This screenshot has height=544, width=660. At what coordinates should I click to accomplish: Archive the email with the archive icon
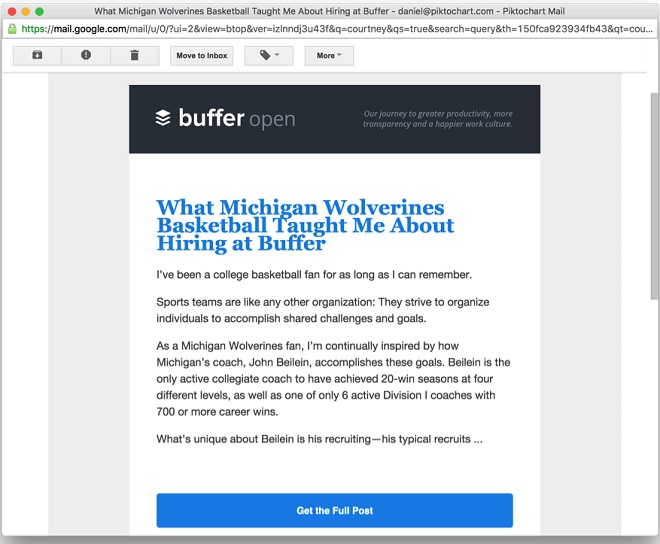tap(37, 56)
